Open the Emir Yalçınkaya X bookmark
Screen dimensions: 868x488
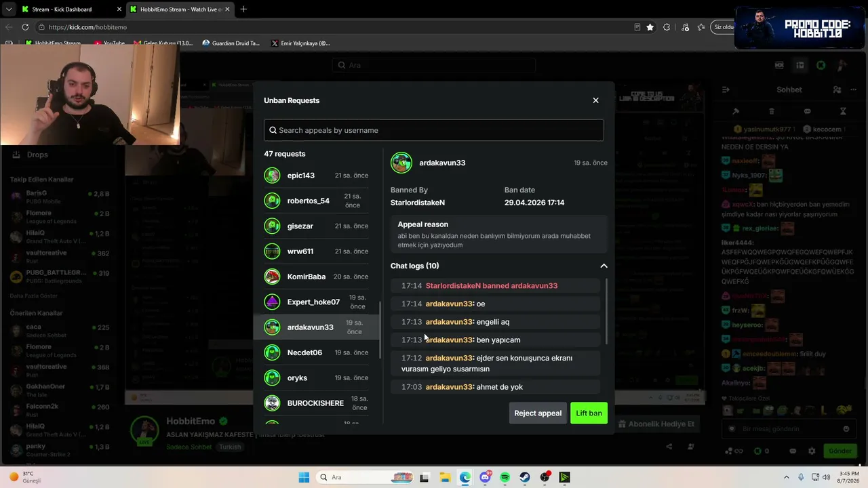(x=300, y=43)
